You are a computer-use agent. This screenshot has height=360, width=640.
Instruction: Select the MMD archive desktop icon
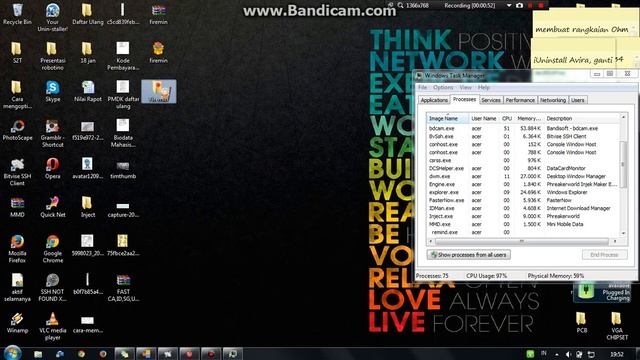(x=17, y=207)
